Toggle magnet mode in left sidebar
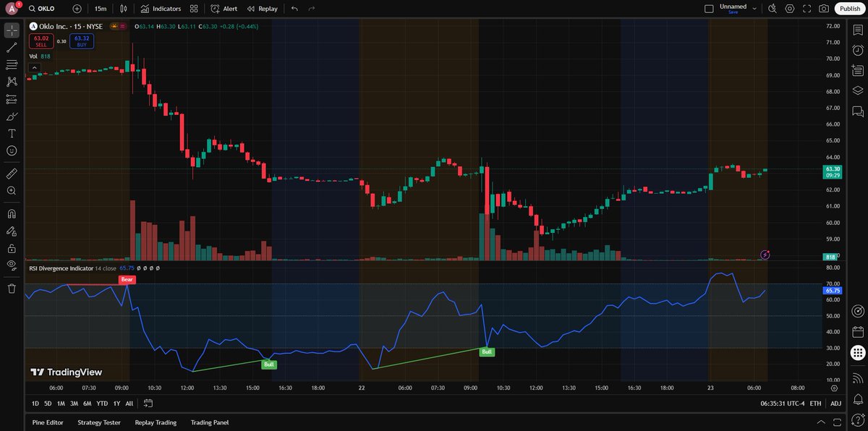 pos(12,214)
